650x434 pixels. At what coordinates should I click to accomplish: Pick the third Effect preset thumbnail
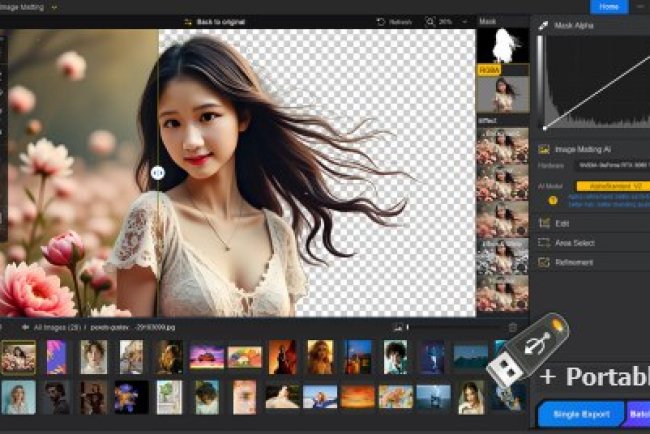[x=502, y=219]
